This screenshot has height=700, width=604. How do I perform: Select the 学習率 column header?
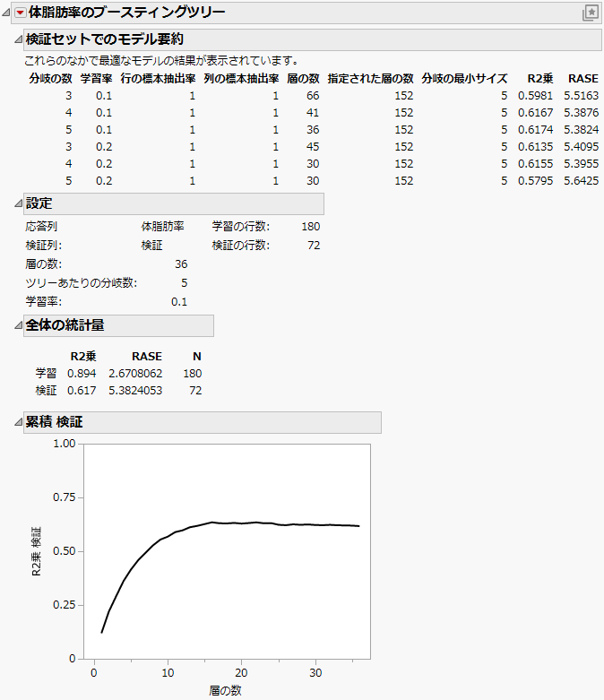tap(96, 79)
